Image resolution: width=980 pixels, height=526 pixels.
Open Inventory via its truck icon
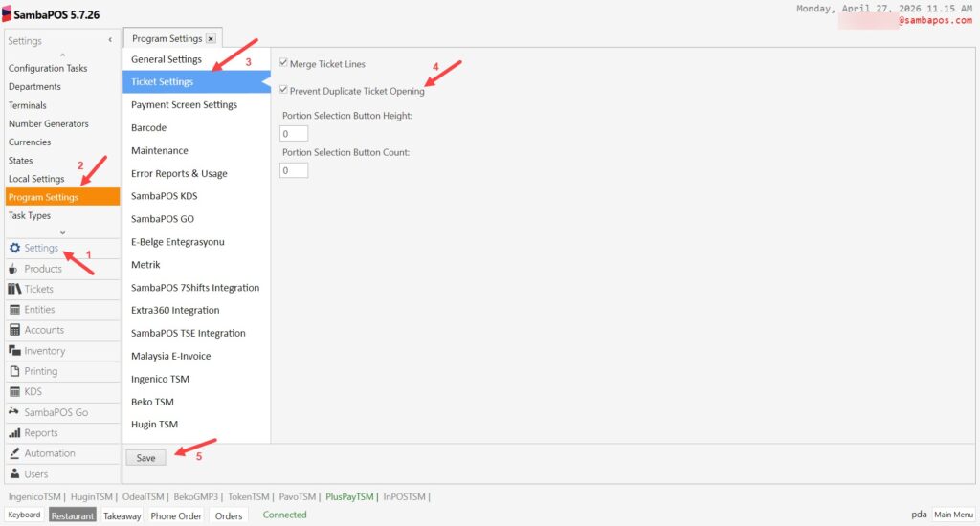(14, 351)
